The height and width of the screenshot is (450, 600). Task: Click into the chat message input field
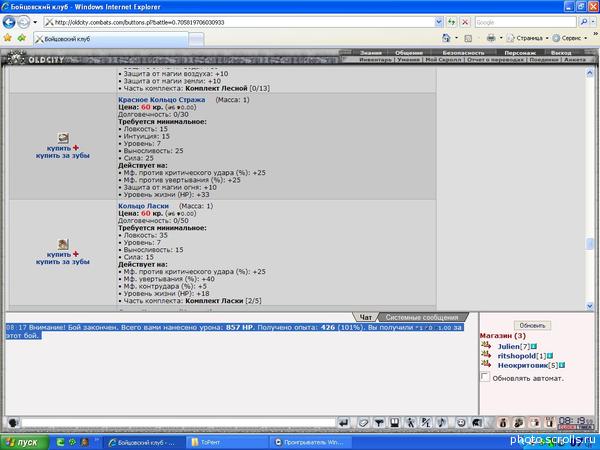178,423
